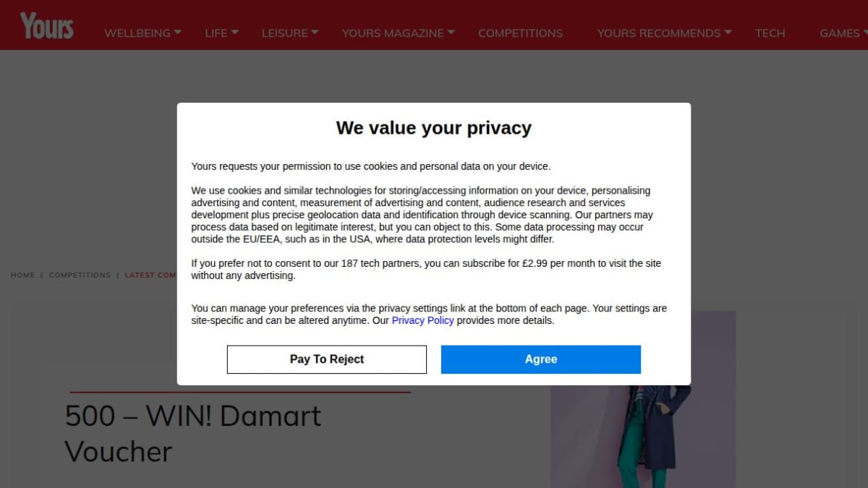Open the Yours Recommends dropdown arrow
The width and height of the screenshot is (868, 488).
click(x=728, y=32)
